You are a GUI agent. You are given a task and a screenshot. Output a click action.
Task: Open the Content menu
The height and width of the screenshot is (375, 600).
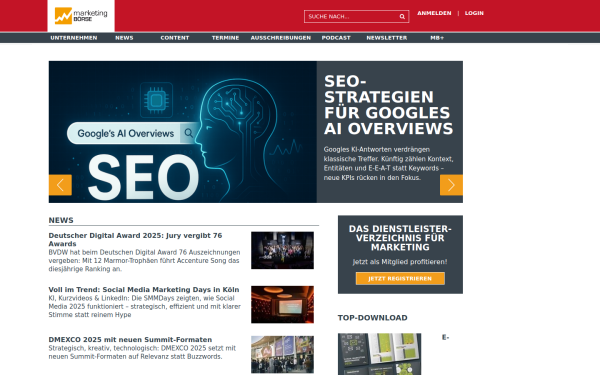[175, 38]
